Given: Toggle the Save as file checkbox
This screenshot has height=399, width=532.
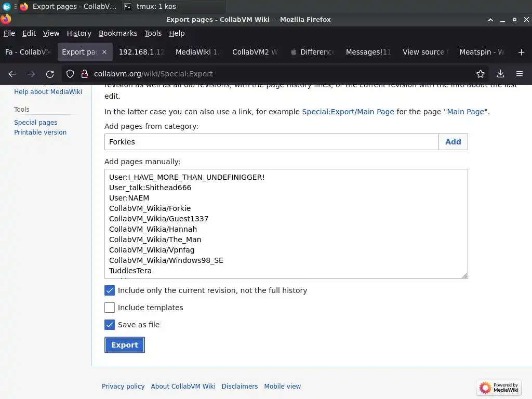Looking at the screenshot, I should tap(110, 325).
